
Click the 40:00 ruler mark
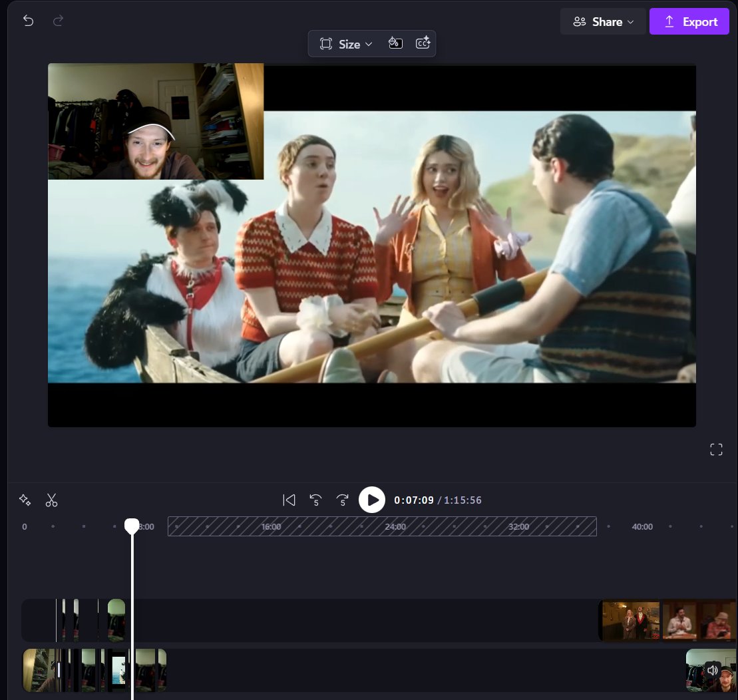642,527
